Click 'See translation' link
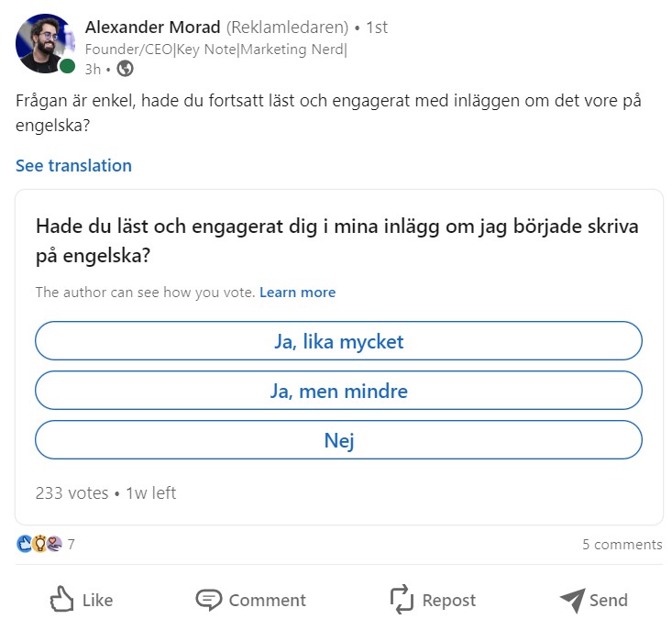Screen dimensions: 672x630 (73, 166)
